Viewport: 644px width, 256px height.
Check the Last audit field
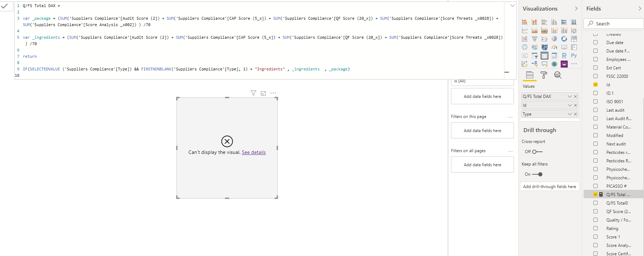coord(595,110)
